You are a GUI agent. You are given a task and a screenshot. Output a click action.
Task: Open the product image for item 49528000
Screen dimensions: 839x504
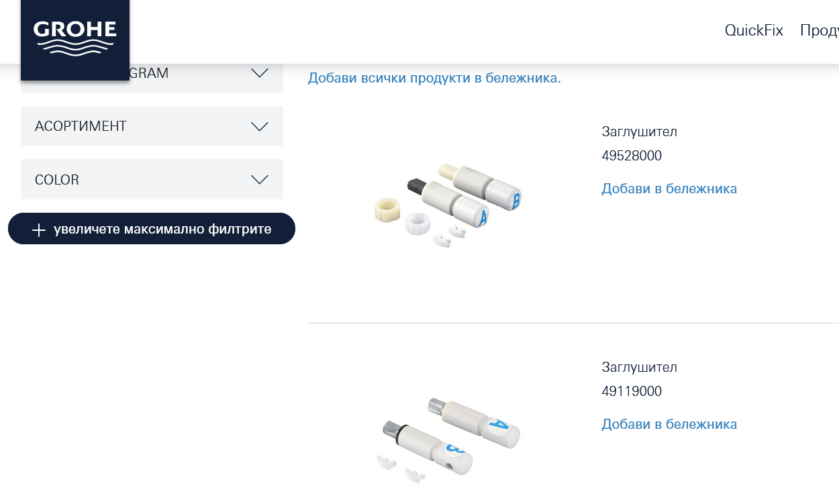[447, 203]
